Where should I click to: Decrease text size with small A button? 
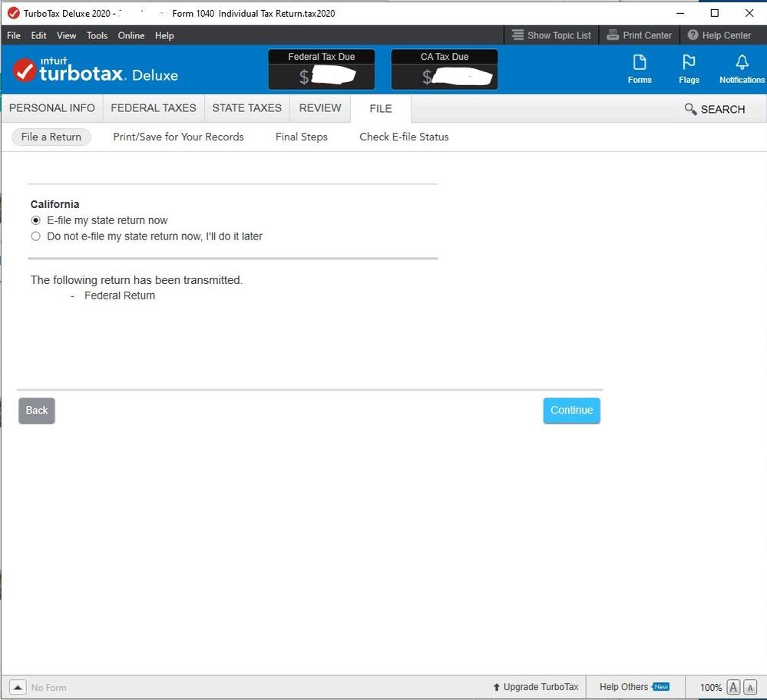(750, 687)
